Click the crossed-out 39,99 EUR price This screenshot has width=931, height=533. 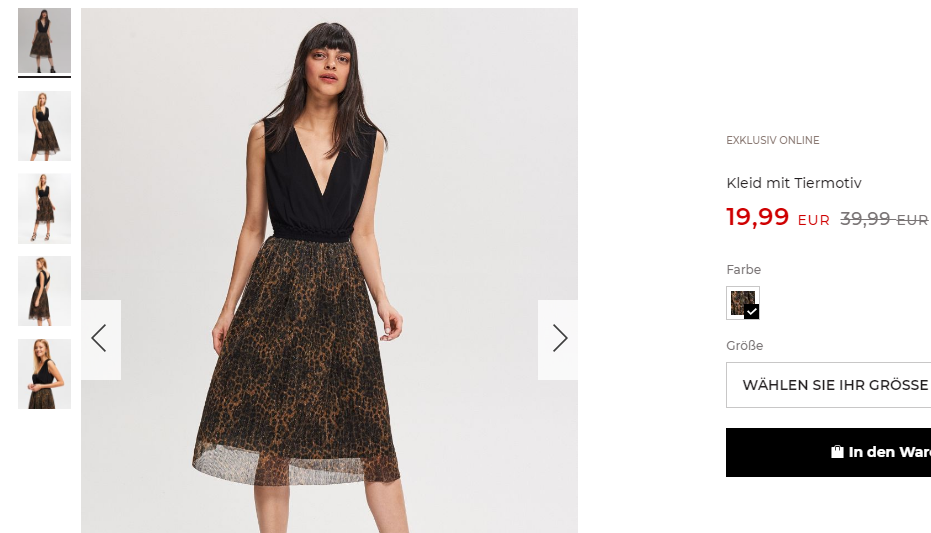click(884, 219)
